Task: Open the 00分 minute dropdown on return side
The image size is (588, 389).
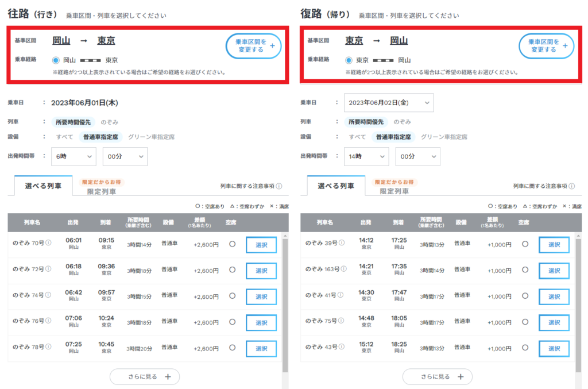Action: click(417, 156)
